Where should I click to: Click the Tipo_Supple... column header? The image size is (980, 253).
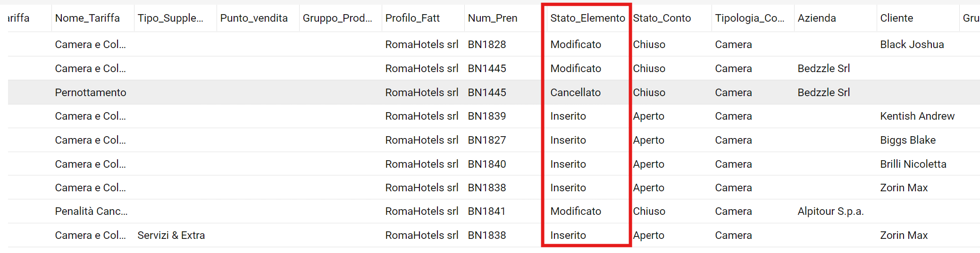point(170,18)
